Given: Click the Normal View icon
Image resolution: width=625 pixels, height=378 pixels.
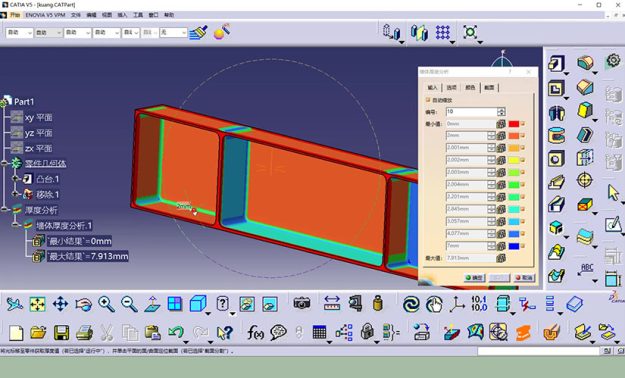Looking at the screenshot, I should coord(152,304).
